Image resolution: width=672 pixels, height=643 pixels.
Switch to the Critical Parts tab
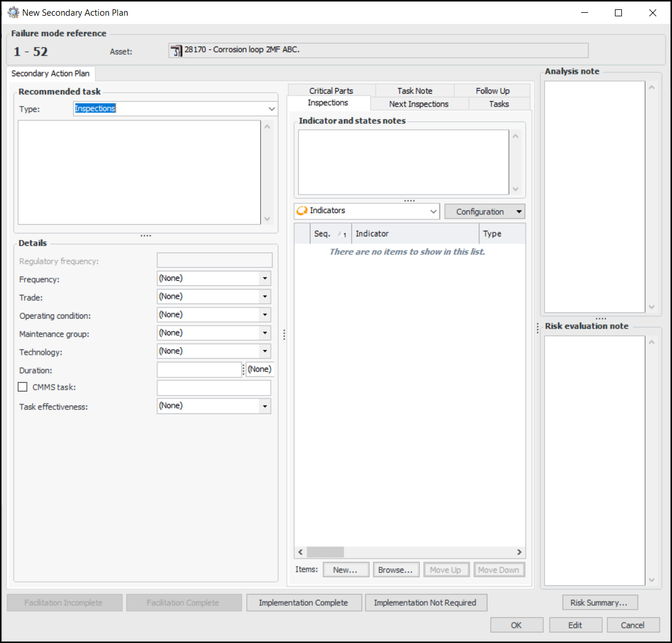(331, 91)
